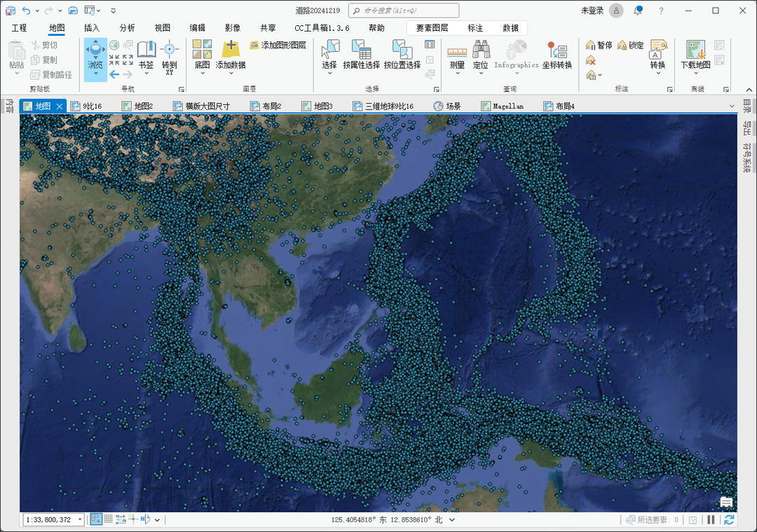Refresh map icon in status bar
Screen dimensions: 757x532
click(x=729, y=520)
